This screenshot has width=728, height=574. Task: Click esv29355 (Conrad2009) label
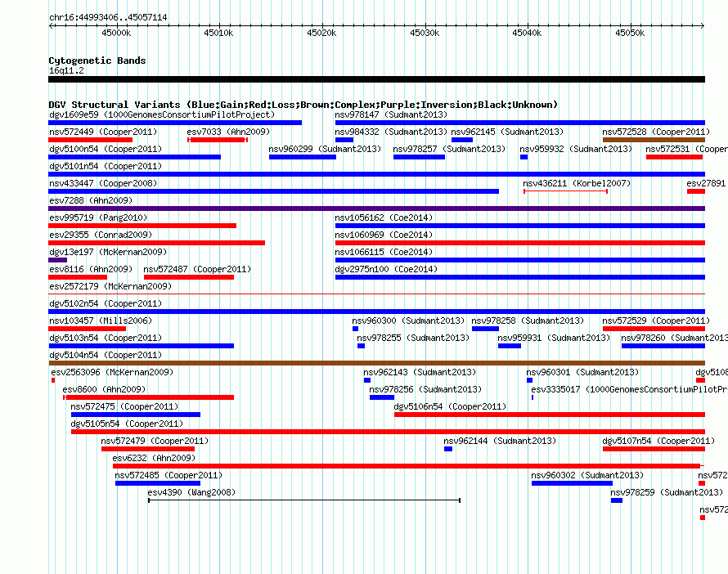tap(101, 235)
